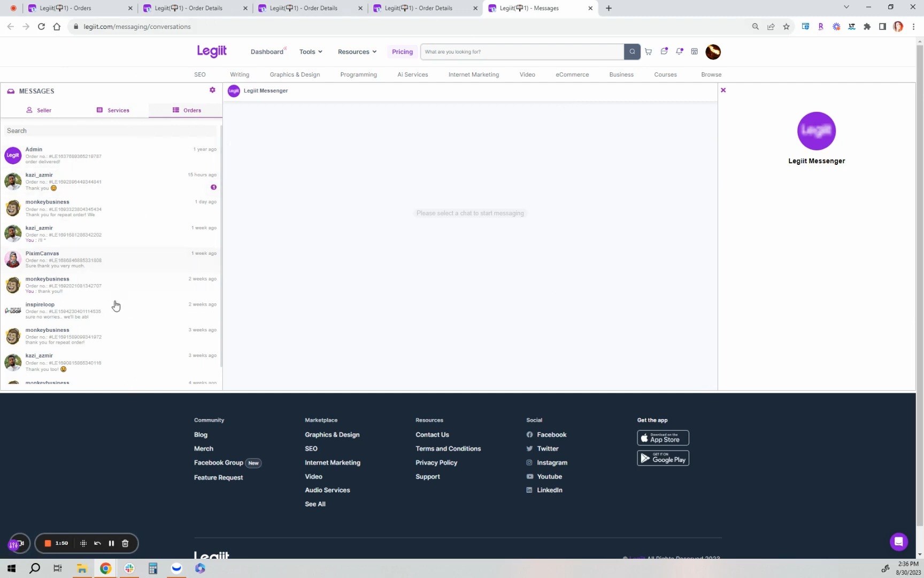Select the Writing category in navigation
Screen dimensions: 924x578
click(240, 74)
